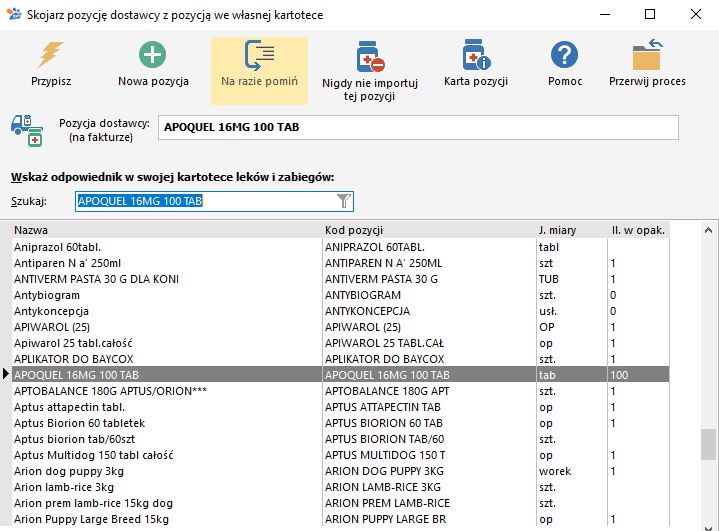
Task: Select row Aptus biorion tab/60szt
Action: click(x=340, y=439)
